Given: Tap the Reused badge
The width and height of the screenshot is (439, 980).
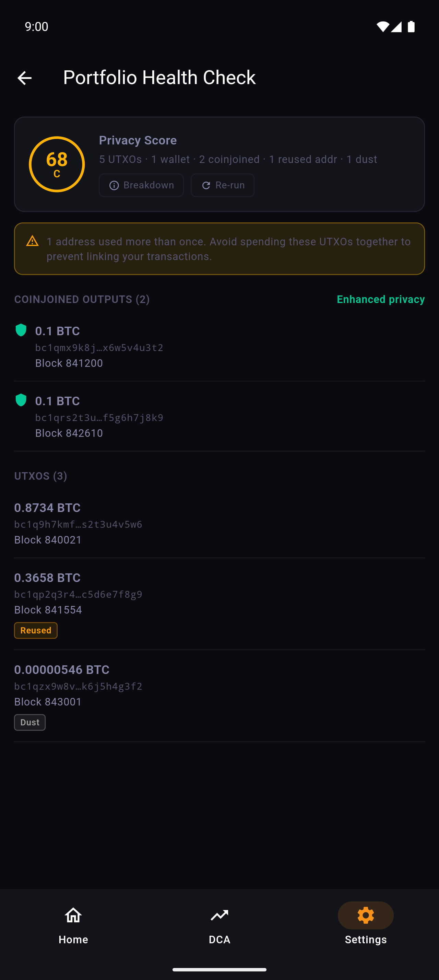Looking at the screenshot, I should [x=36, y=630].
